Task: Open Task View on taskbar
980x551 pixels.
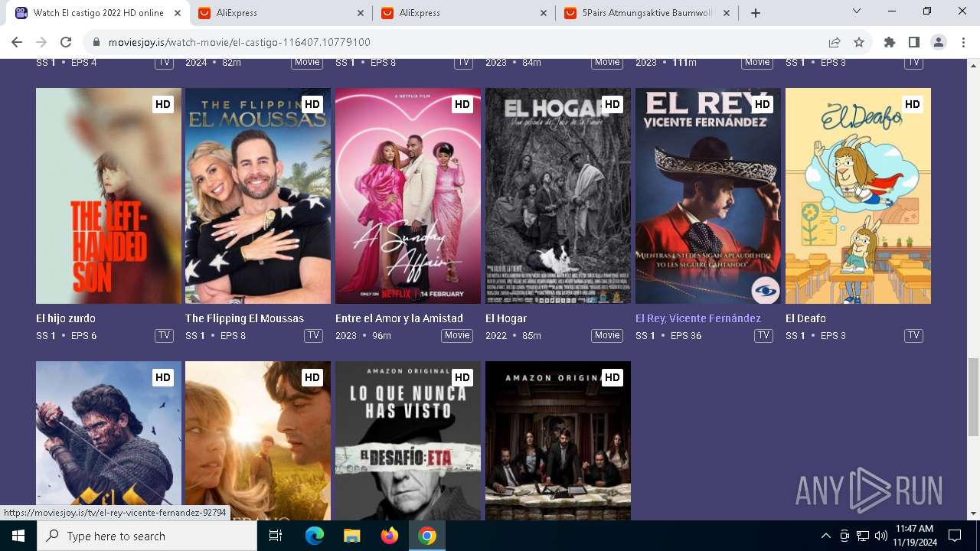Action: point(276,536)
